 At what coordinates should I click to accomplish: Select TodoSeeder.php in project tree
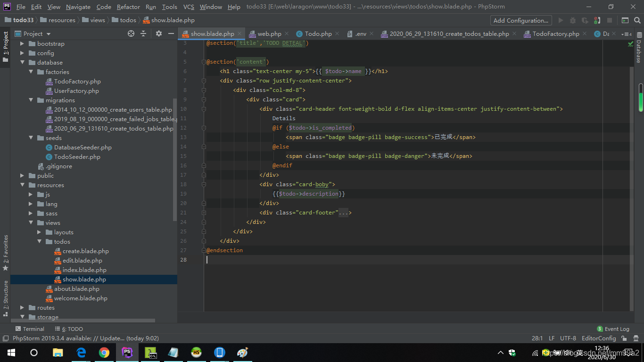click(73, 156)
